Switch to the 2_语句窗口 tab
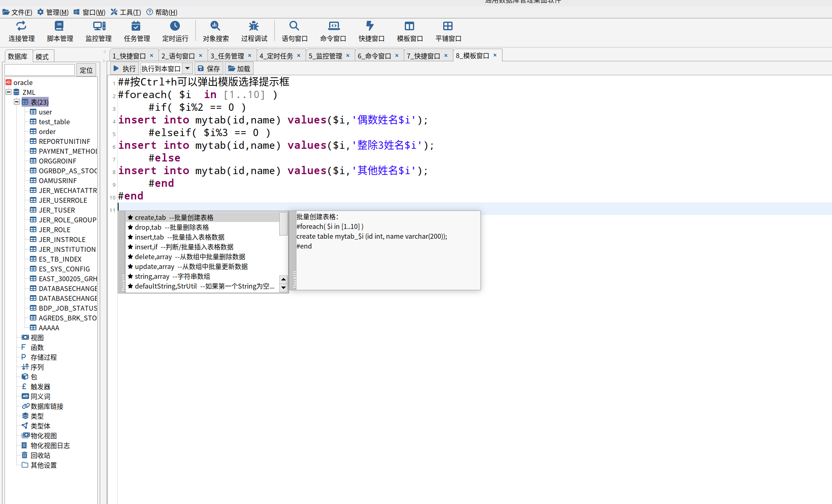 point(178,56)
